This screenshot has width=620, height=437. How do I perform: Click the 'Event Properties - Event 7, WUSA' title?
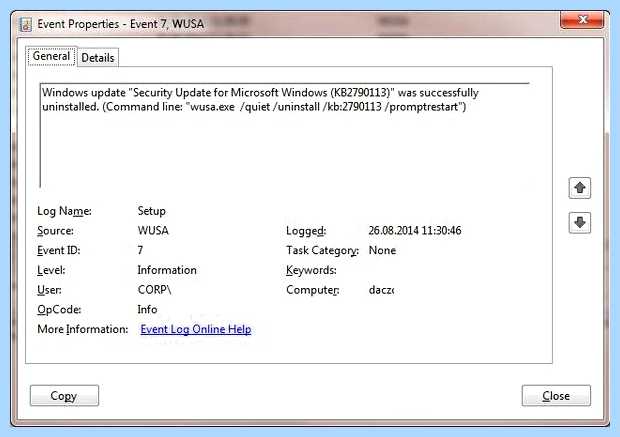point(121,24)
